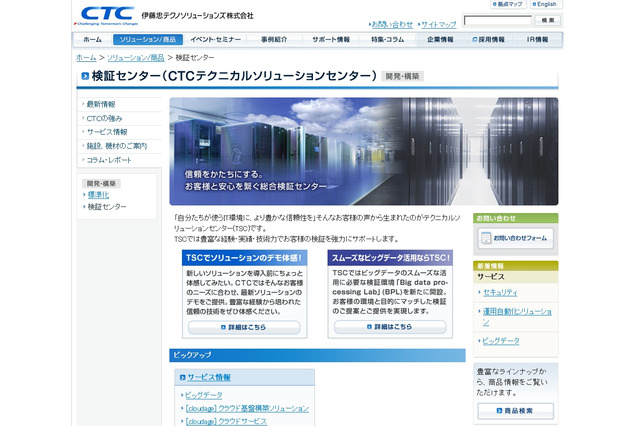The width and height of the screenshot is (640, 426).
Task: Click the ホーム breadcrumb link
Action: point(87,58)
